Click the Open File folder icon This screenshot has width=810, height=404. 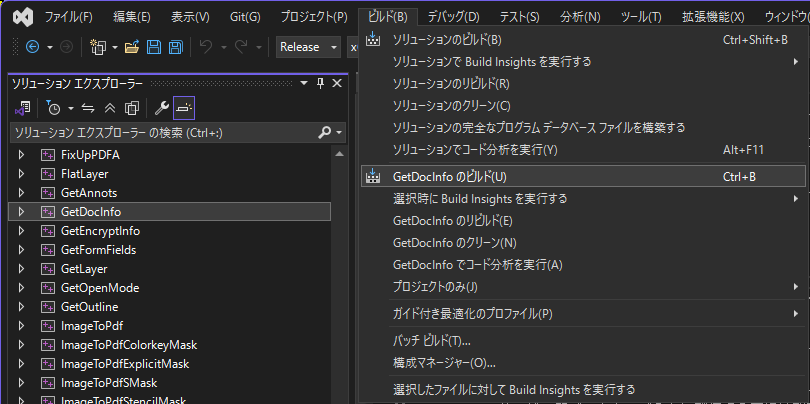(131, 47)
